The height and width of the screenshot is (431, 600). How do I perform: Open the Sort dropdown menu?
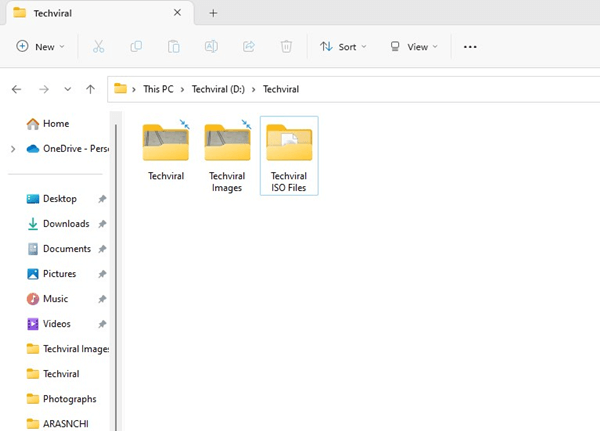coord(343,47)
